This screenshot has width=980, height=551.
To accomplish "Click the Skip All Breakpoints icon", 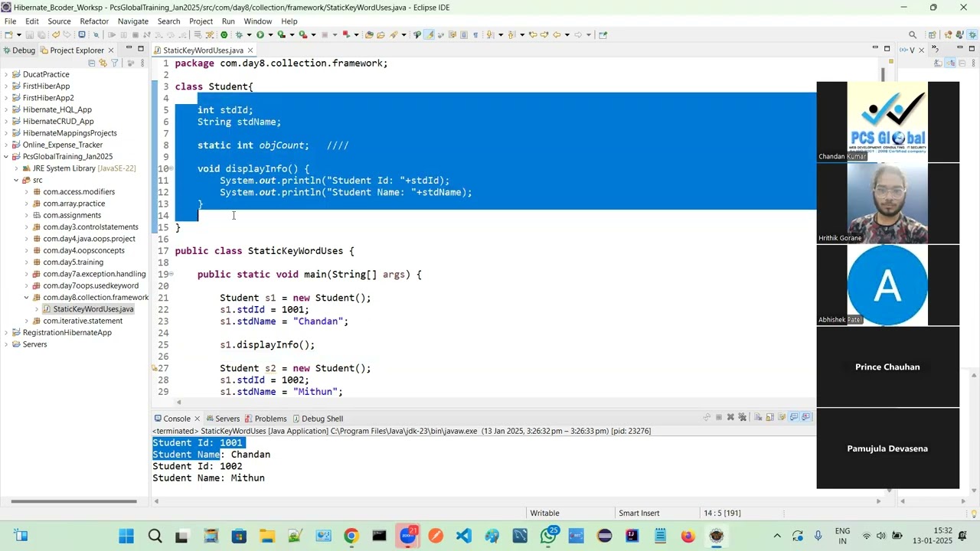I will click(x=96, y=34).
